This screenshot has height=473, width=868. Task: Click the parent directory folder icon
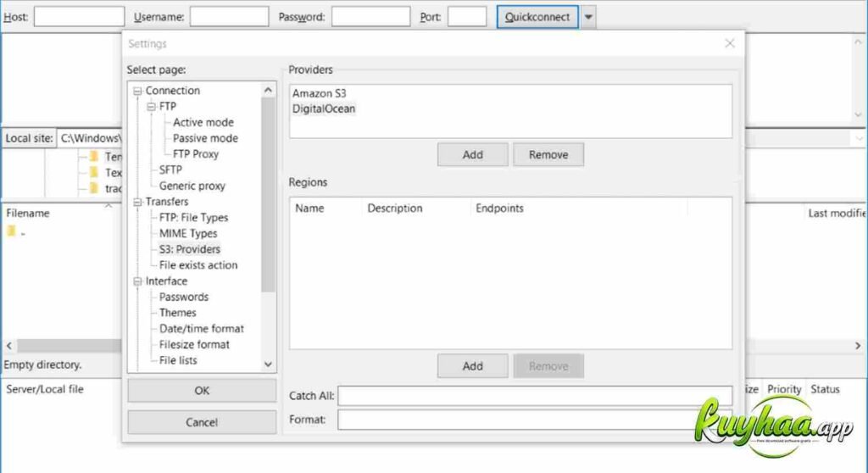[11, 231]
